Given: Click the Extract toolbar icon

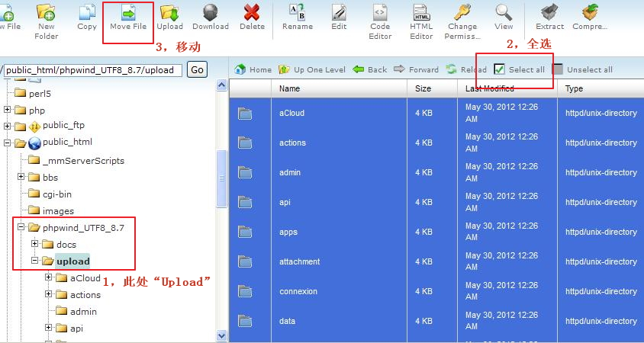Looking at the screenshot, I should (x=549, y=12).
